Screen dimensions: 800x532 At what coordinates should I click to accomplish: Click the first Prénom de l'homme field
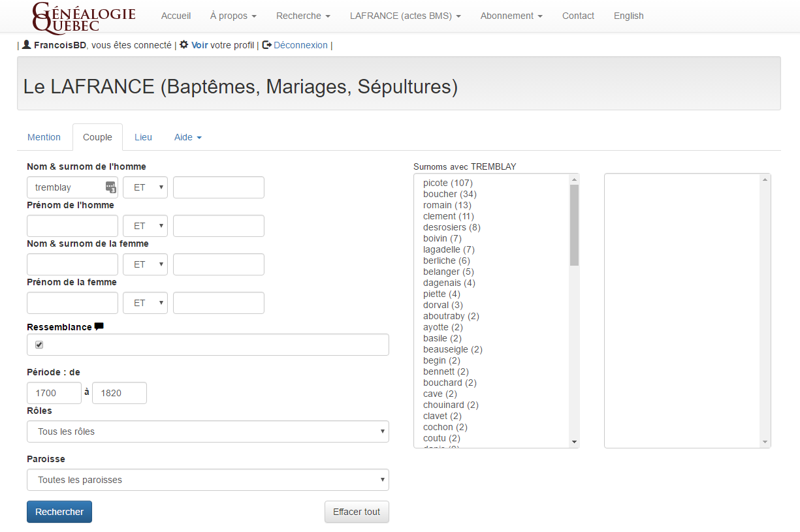click(72, 226)
